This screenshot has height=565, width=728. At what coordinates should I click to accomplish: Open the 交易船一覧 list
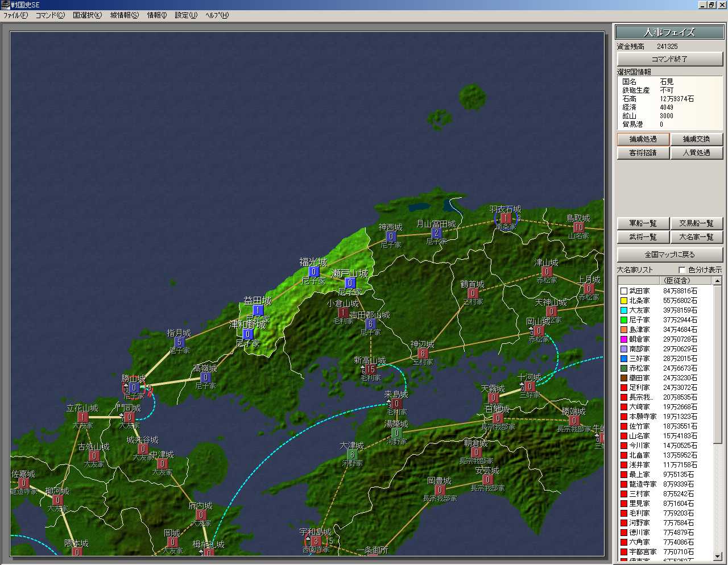[697, 223]
